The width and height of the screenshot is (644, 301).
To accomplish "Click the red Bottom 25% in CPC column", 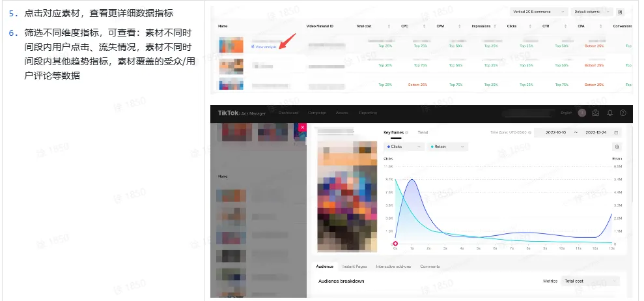I will 417,85.
